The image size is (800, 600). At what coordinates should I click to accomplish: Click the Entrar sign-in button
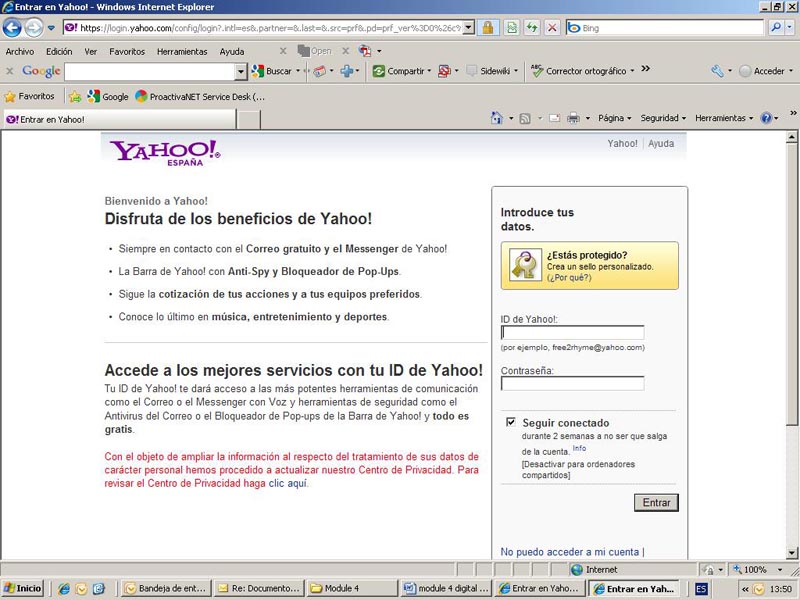pyautogui.click(x=656, y=503)
